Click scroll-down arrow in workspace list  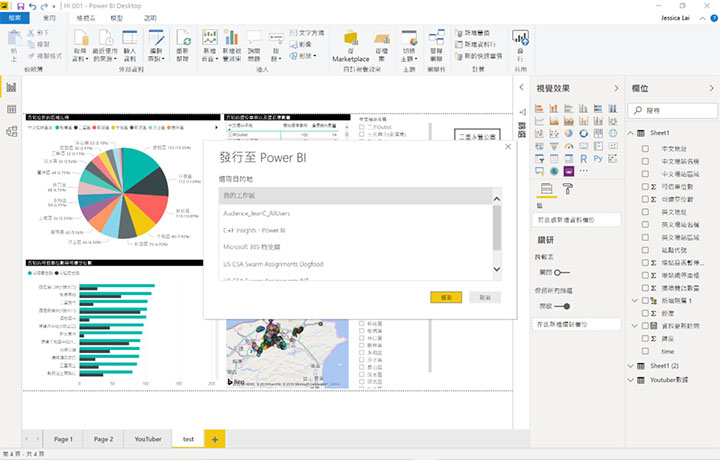[497, 269]
